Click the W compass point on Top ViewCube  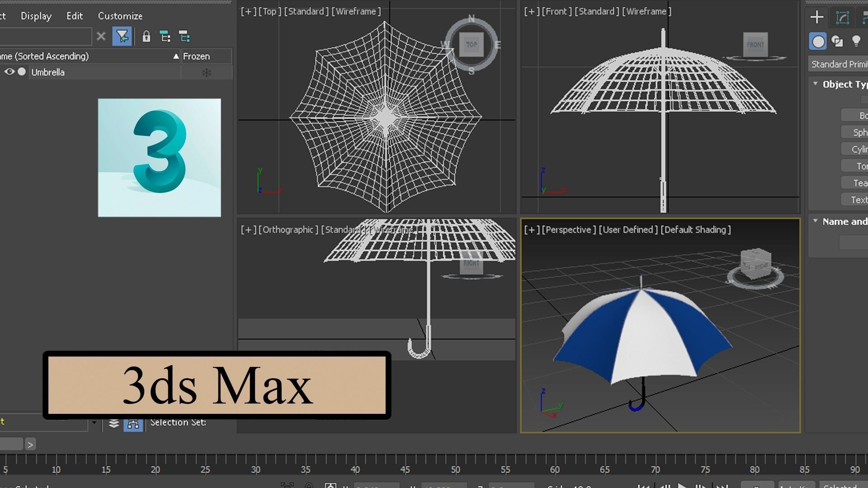[445, 44]
